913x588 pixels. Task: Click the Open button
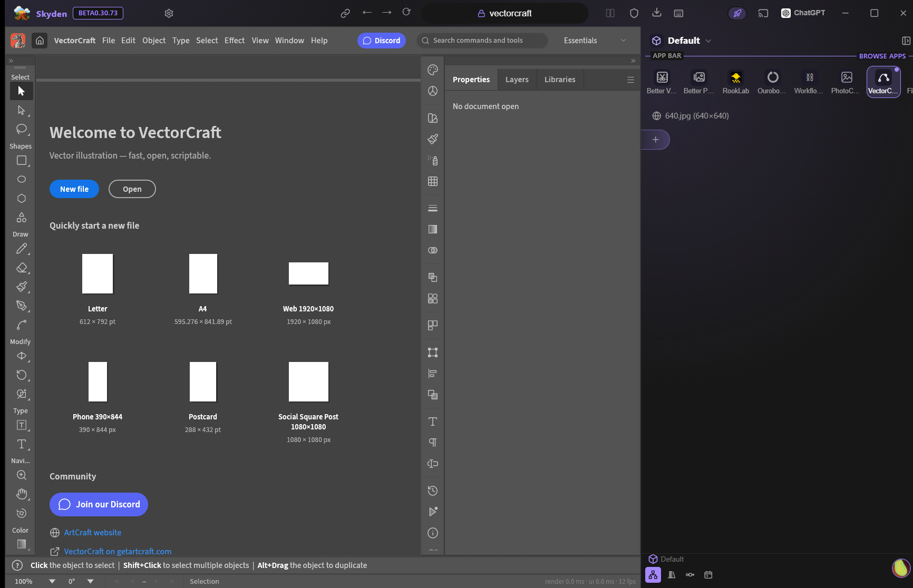coord(132,189)
